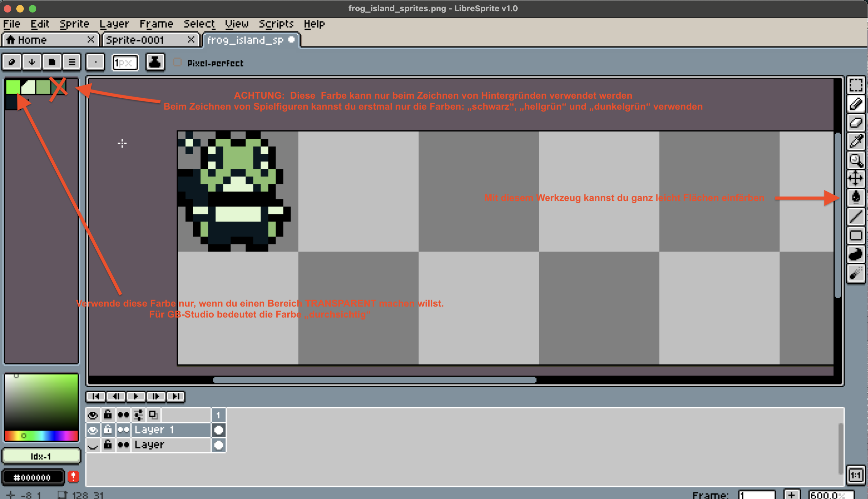868x499 pixels.
Task: Open the palette options menu button
Action: pyautogui.click(x=72, y=62)
